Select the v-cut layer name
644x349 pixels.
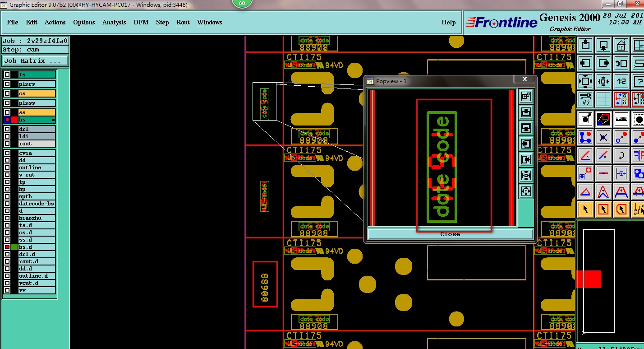tap(37, 175)
